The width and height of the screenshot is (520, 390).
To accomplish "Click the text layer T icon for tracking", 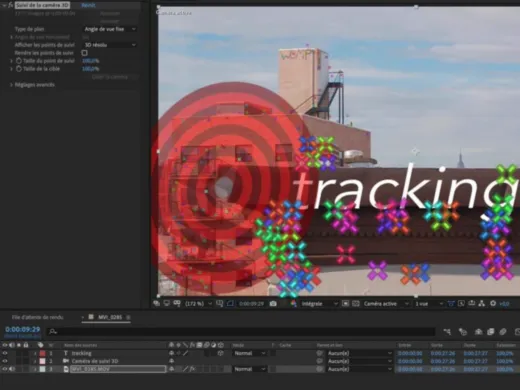I will click(x=66, y=353).
